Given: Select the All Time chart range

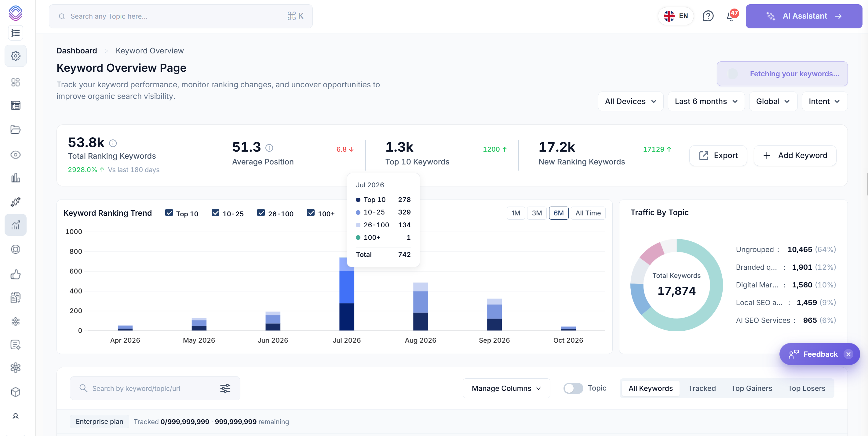Looking at the screenshot, I should pos(588,213).
